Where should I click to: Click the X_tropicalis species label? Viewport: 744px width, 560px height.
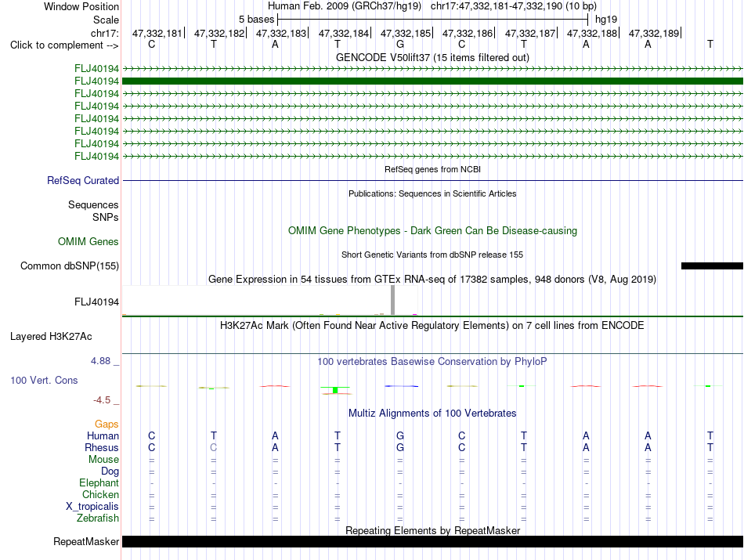92,507
